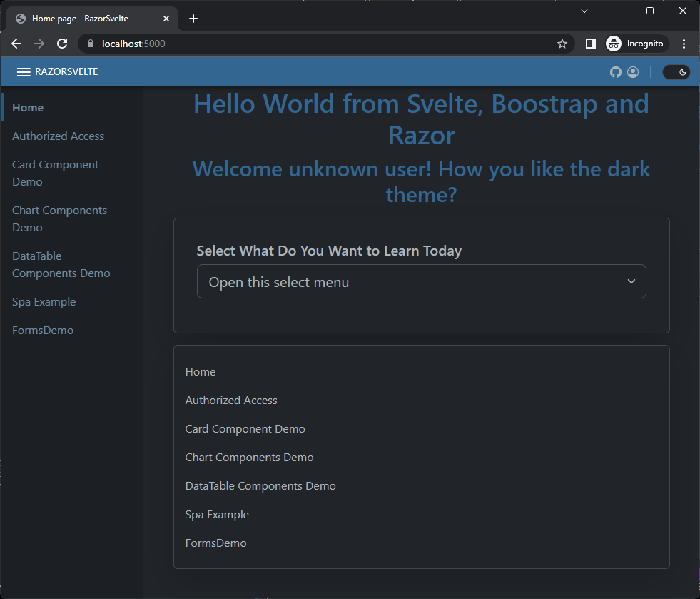Open the GitHub icon link
Screen dimensions: 700x599
(x=616, y=72)
